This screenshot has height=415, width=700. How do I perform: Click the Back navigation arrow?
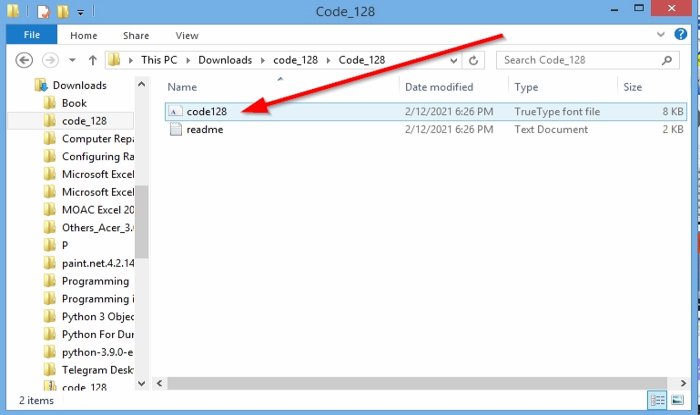click(x=24, y=60)
